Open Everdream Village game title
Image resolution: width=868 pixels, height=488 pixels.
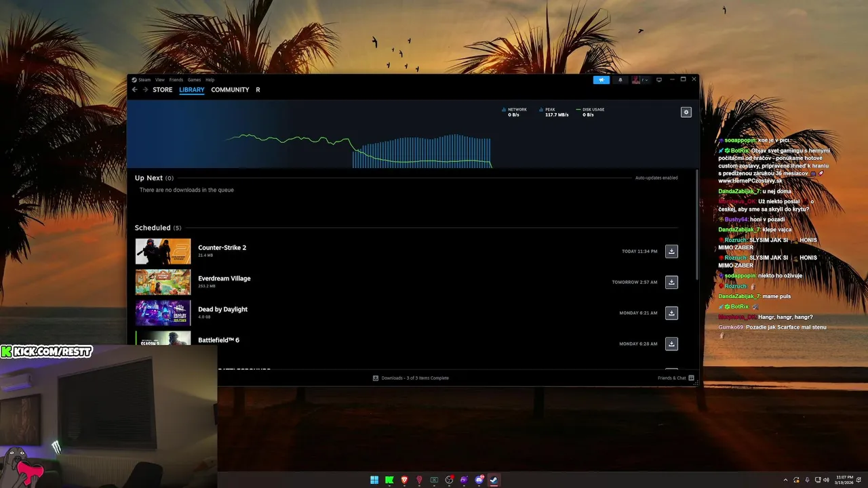pos(224,279)
